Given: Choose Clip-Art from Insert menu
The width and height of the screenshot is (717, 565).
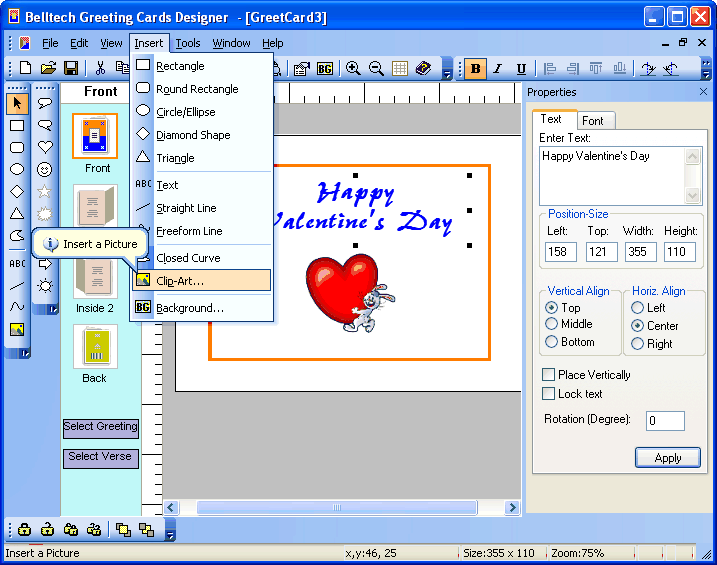Looking at the screenshot, I should tap(202, 281).
